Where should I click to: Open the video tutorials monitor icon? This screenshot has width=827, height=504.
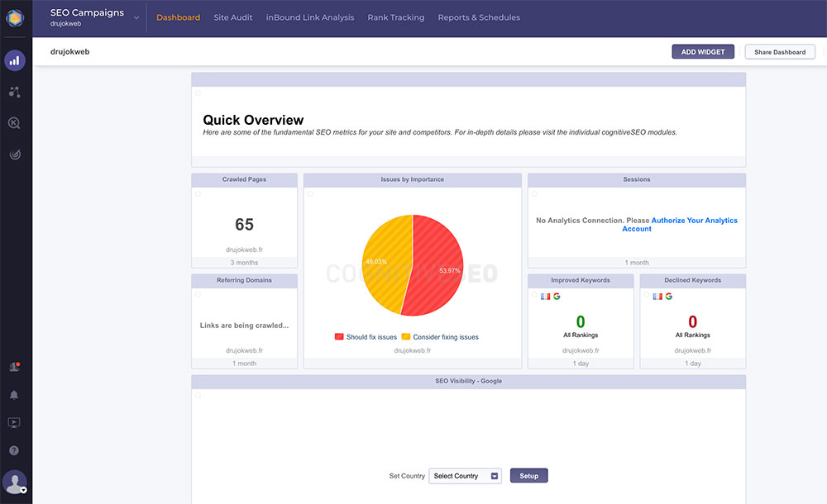coord(14,422)
